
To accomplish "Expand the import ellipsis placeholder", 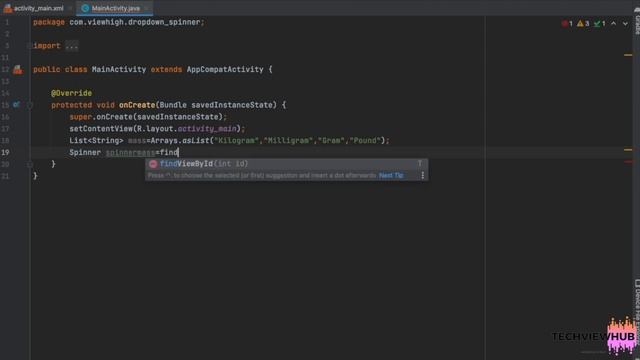I will point(71,46).
